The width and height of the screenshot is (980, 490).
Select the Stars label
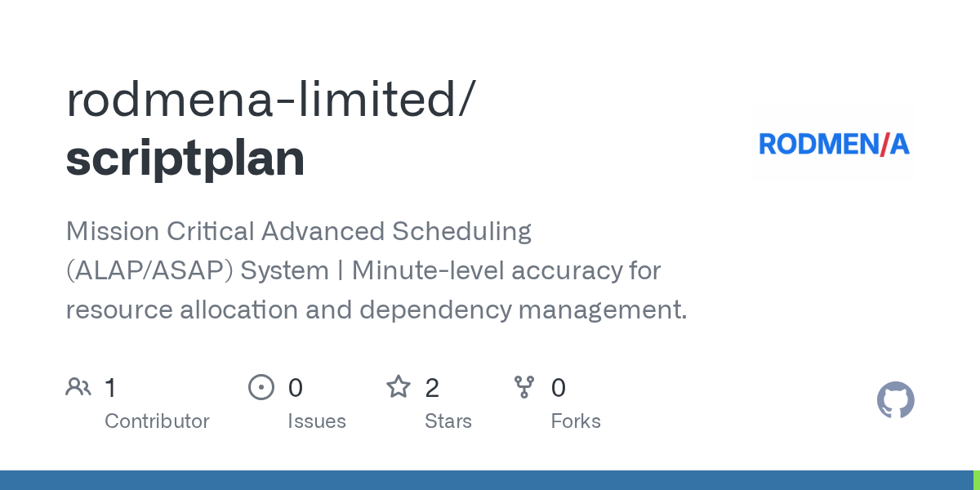pyautogui.click(x=448, y=421)
